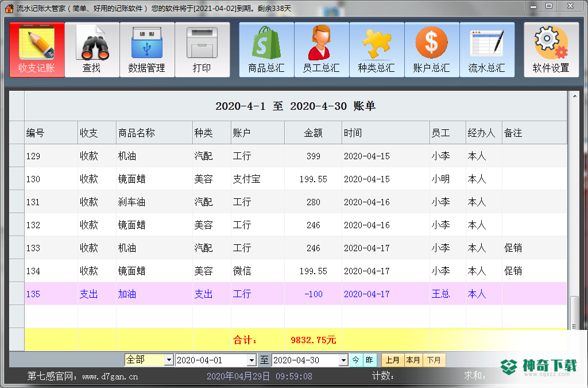The height and width of the screenshot is (388, 588).
Task: Click the 上月 previous month button
Action: coord(392,360)
